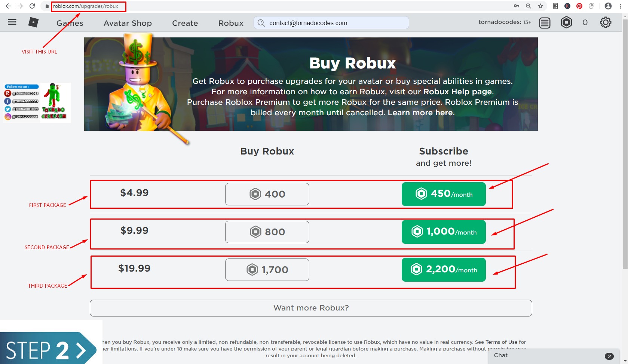Screen dimensions: 628x364
Task: Open the Roblox settings gear icon
Action: 605,22
